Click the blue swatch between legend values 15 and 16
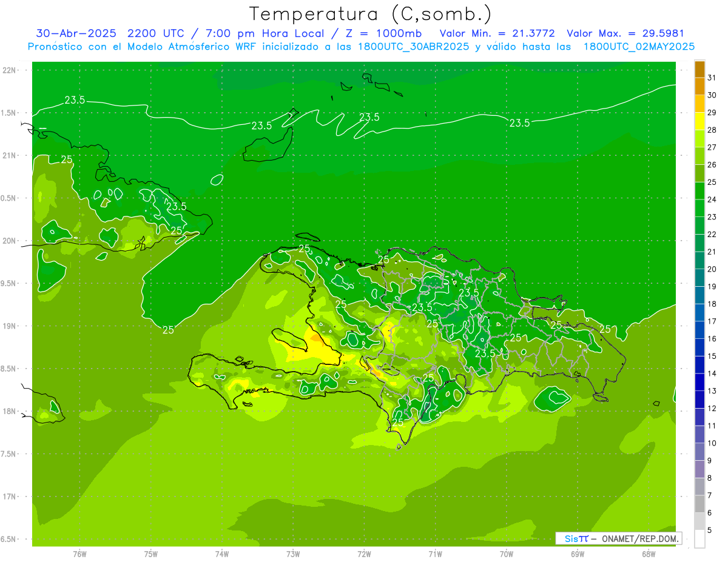This screenshot has width=728, height=562. coord(699,347)
